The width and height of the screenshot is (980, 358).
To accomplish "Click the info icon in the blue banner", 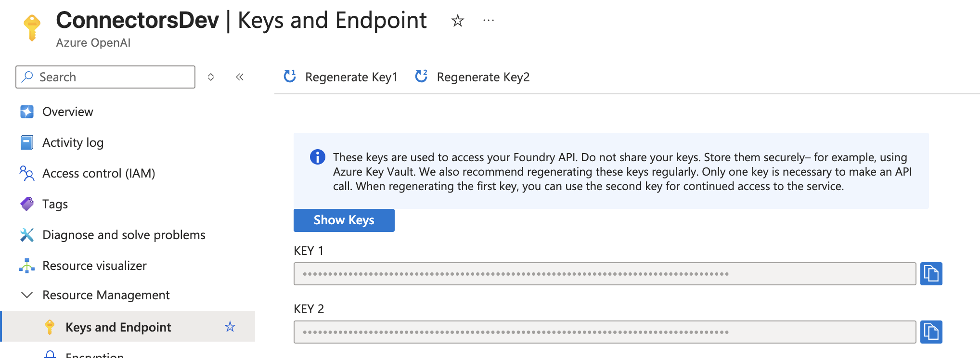I will pos(317,157).
